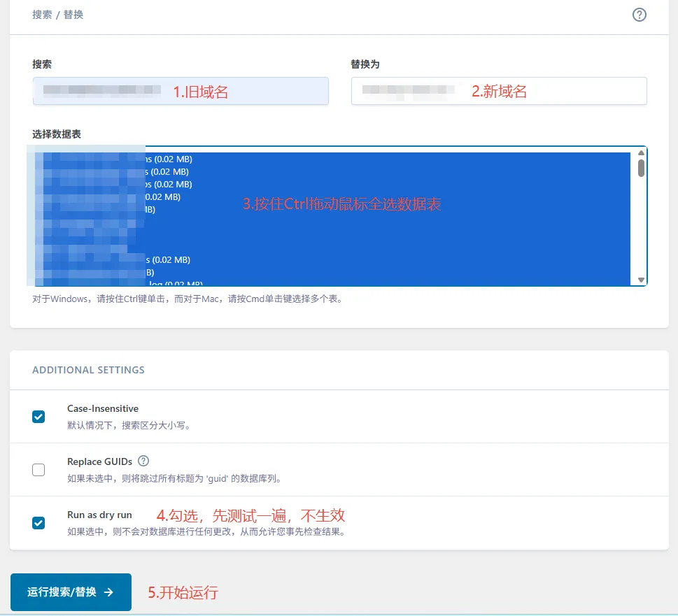
Task: Toggle the Case-Insensitive checkbox
Action: [38, 417]
